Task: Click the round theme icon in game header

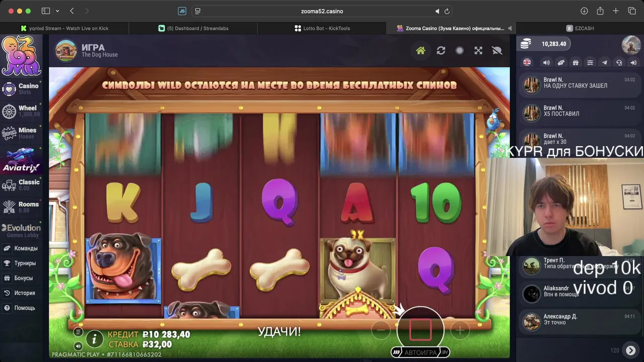Action: (459, 50)
